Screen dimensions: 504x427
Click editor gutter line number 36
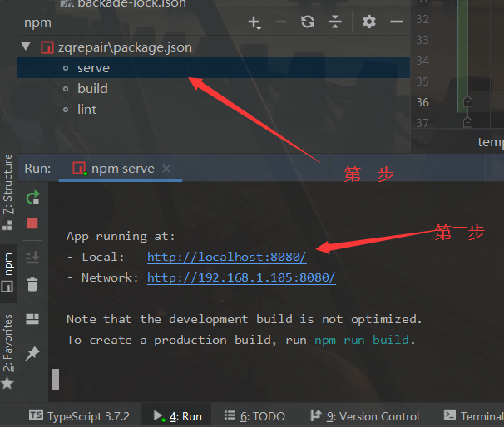[422, 102]
